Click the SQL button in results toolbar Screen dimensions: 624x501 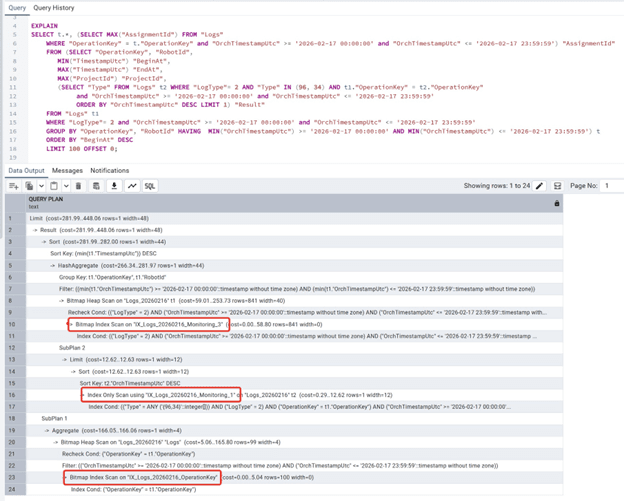(x=149, y=186)
